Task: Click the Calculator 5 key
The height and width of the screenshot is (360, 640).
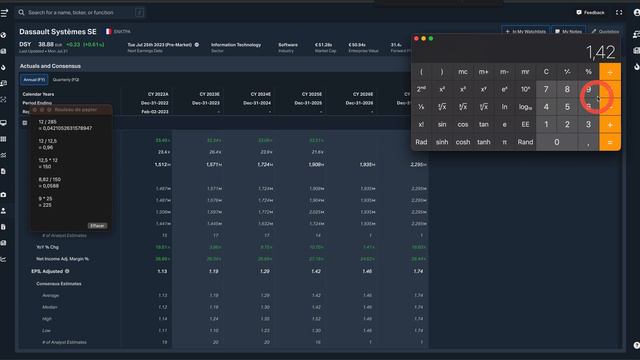Action: (567, 107)
